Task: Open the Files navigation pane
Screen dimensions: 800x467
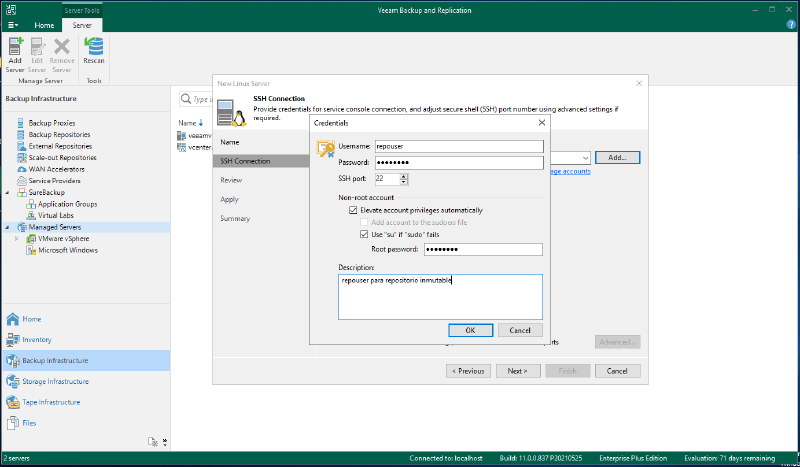Action: 85,423
